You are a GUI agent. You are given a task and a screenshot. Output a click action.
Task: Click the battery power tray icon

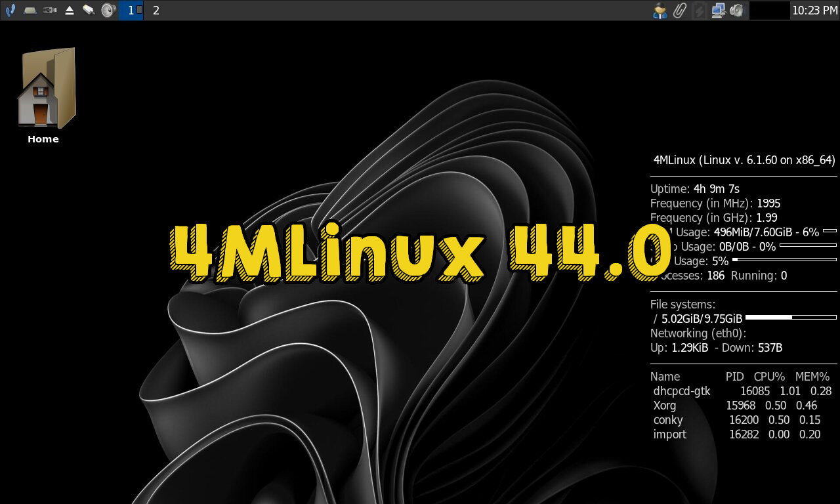pos(699,10)
